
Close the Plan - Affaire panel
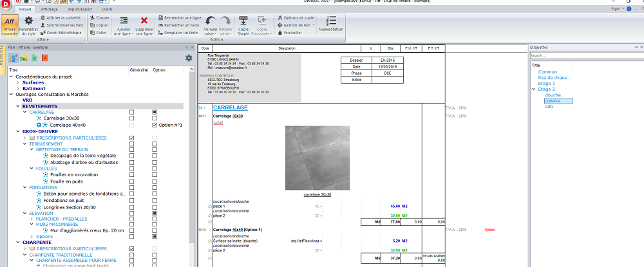click(192, 47)
